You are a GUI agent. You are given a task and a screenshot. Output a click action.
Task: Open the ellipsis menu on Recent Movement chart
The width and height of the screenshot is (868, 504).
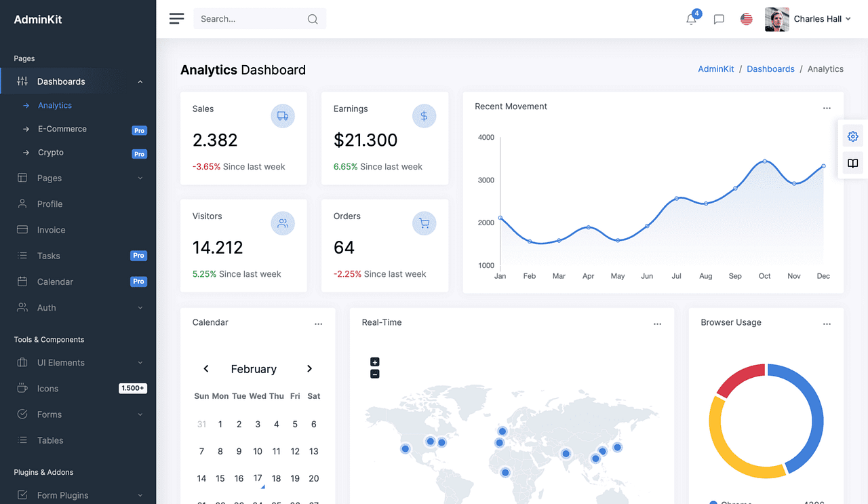point(827,107)
